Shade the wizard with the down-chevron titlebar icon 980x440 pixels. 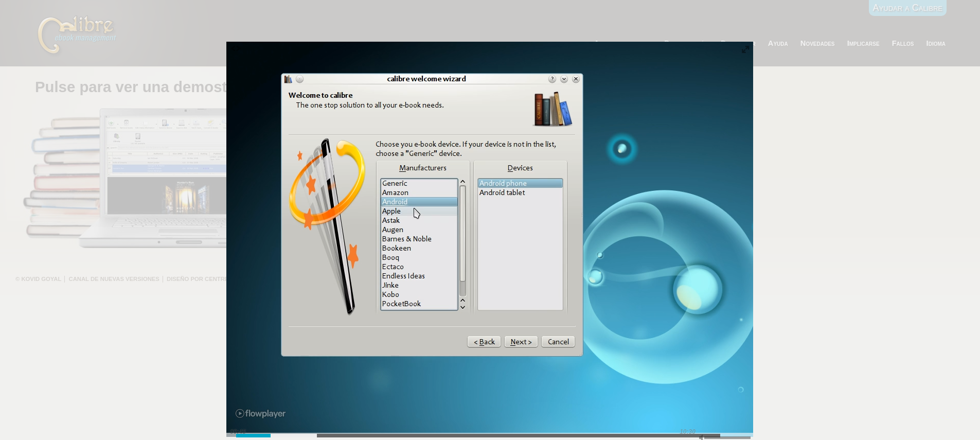[564, 79]
